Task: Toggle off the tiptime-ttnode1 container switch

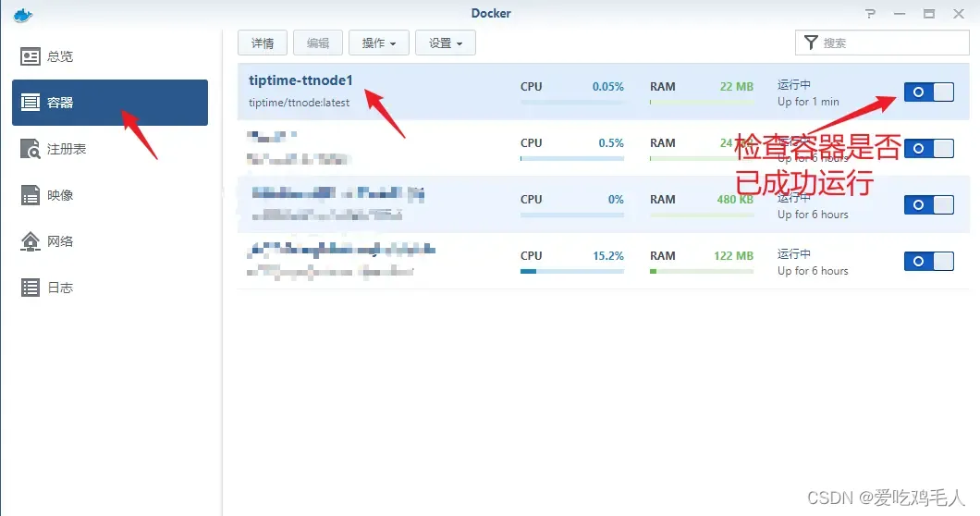Action: (x=929, y=92)
